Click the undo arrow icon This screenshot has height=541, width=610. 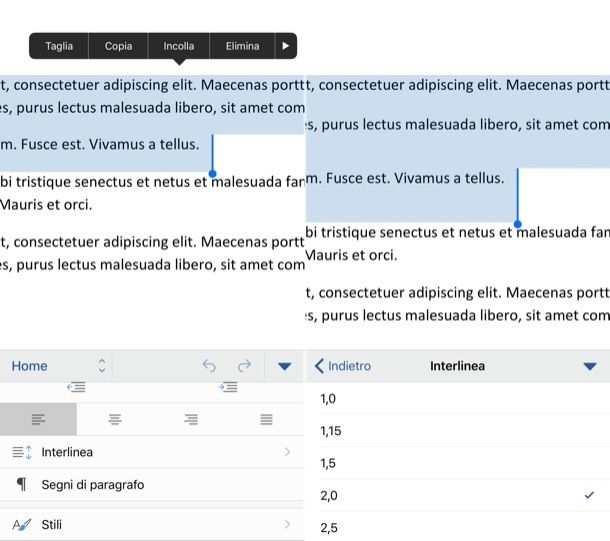tap(209, 366)
